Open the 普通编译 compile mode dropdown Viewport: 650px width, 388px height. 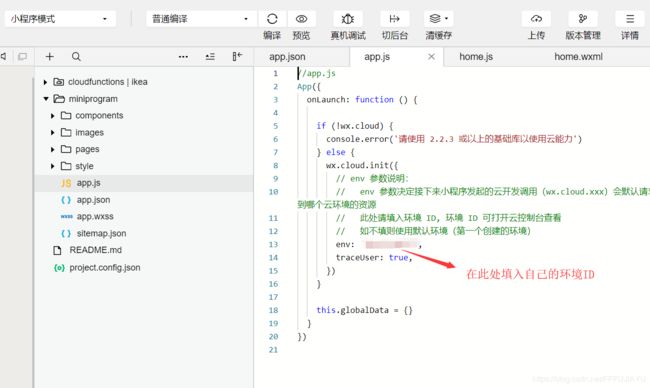(201, 19)
